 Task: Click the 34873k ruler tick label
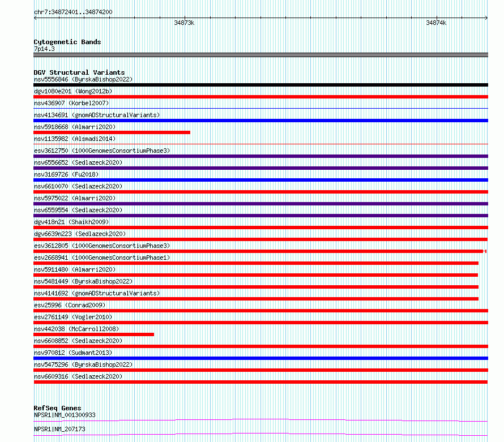pos(184,23)
